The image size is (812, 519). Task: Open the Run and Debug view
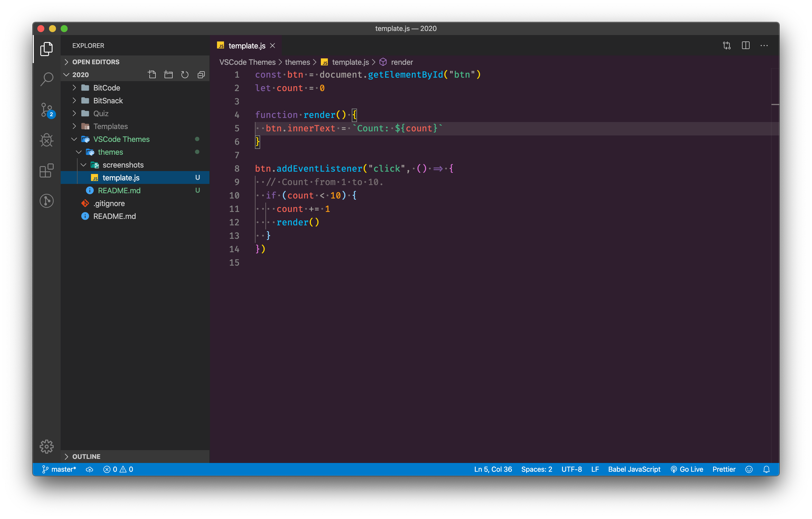pyautogui.click(x=47, y=140)
